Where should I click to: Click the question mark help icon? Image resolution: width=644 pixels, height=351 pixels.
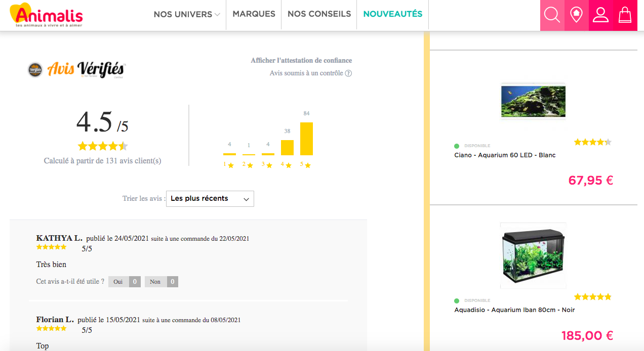(x=347, y=73)
